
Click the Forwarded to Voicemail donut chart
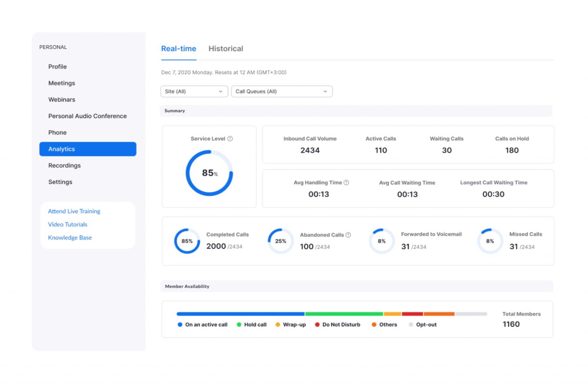(381, 241)
